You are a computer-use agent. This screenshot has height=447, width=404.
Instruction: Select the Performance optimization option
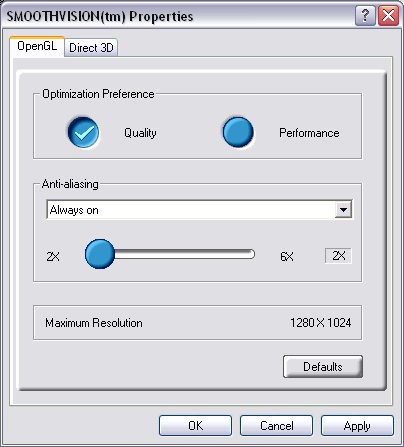coord(238,132)
